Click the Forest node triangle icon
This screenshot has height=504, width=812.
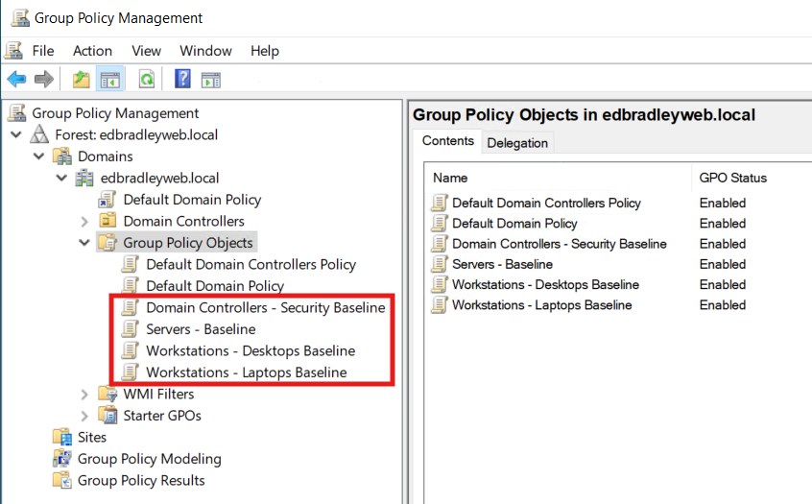(39, 134)
